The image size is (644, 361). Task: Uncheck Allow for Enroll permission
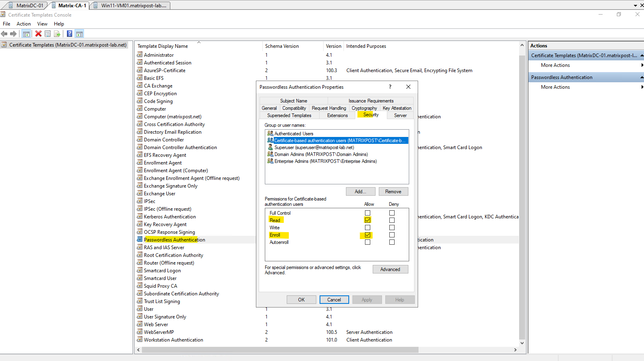[367, 235]
